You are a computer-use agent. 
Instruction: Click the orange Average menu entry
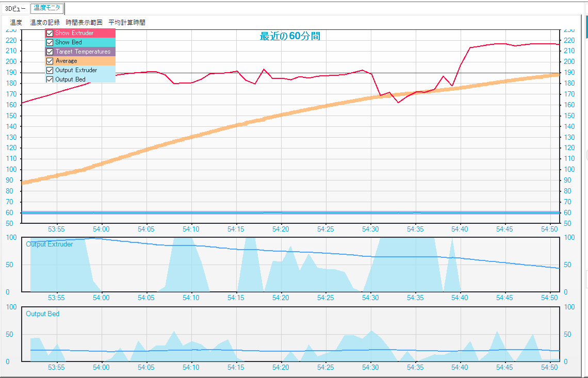tap(80, 61)
